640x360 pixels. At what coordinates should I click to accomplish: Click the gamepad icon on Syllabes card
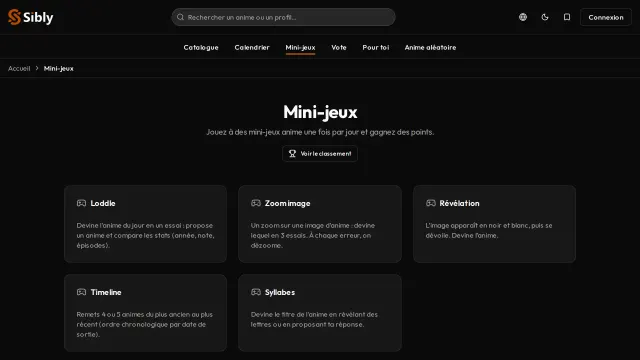coord(256,292)
